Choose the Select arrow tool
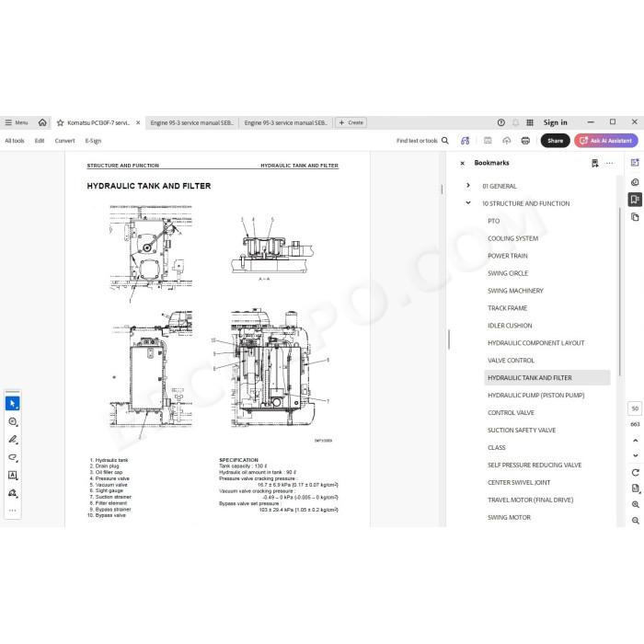Screen dimensions: 644x644 click(x=13, y=403)
